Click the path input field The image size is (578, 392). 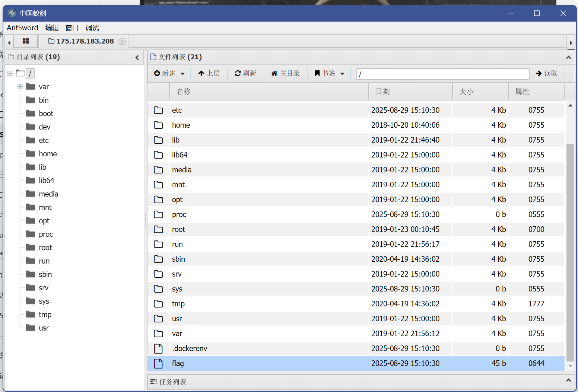coord(442,74)
